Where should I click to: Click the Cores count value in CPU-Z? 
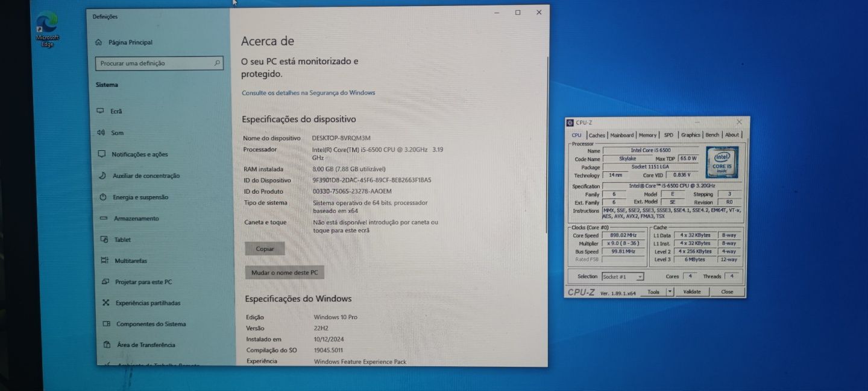690,276
